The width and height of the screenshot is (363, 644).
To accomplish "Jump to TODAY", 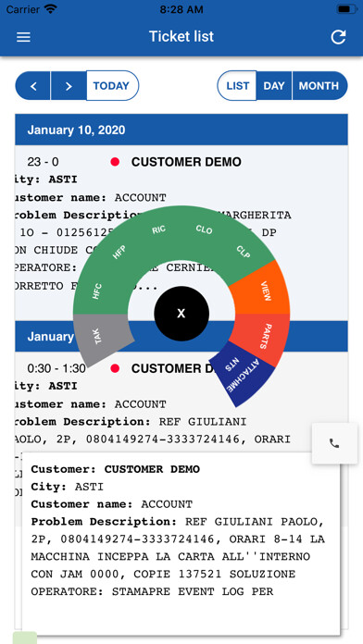I will 112,86.
